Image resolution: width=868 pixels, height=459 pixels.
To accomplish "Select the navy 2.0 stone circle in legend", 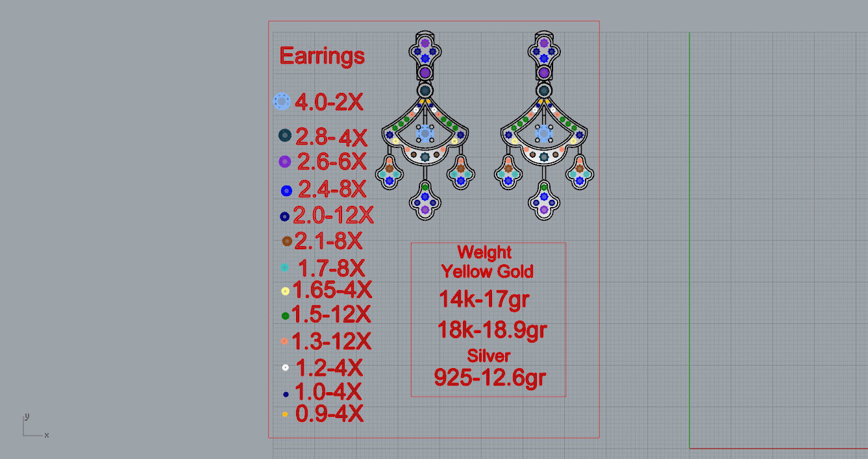I will pyautogui.click(x=284, y=216).
